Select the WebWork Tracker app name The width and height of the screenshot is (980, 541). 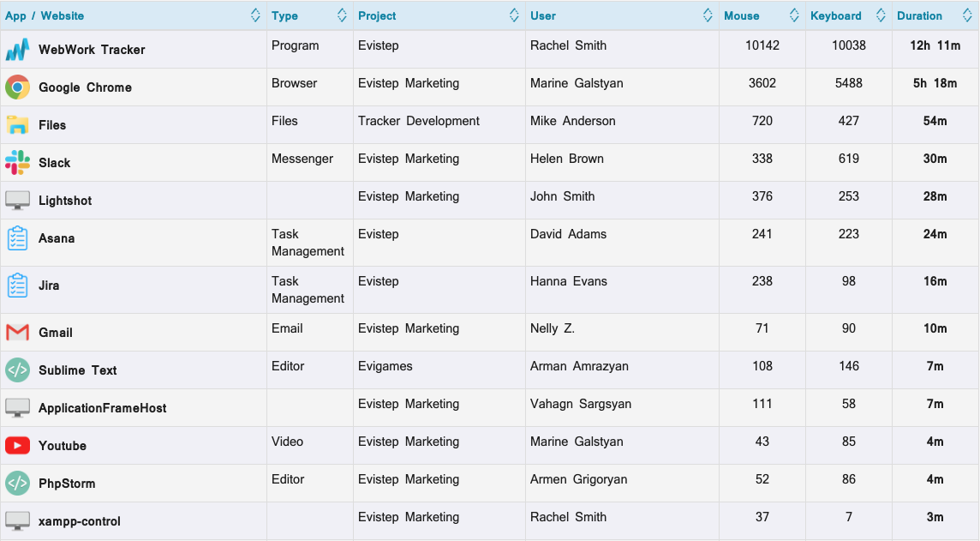[92, 50]
